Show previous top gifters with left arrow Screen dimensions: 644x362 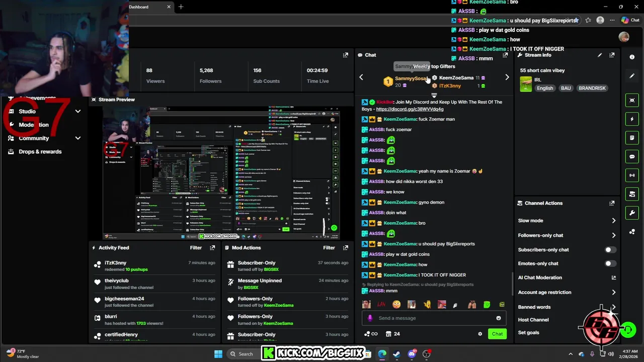pyautogui.click(x=361, y=77)
